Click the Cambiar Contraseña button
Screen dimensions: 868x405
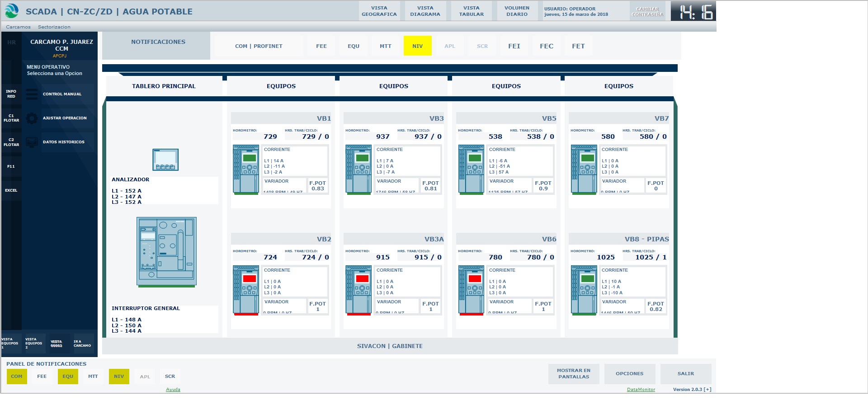click(x=647, y=12)
